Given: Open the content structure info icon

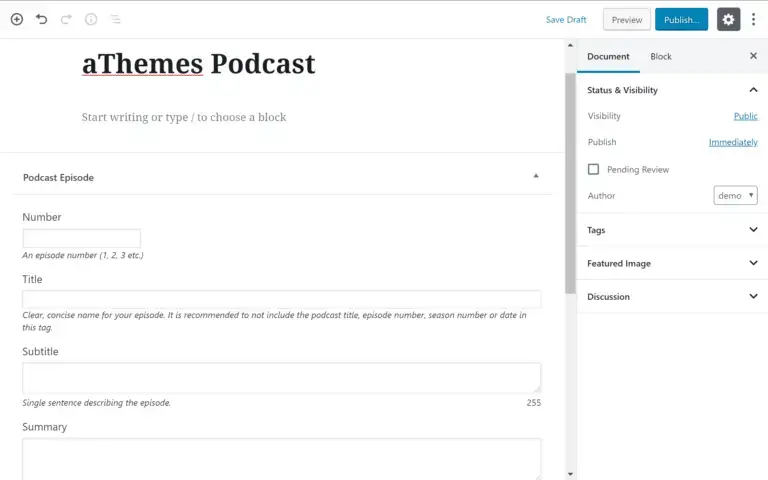Looking at the screenshot, I should click(91, 19).
